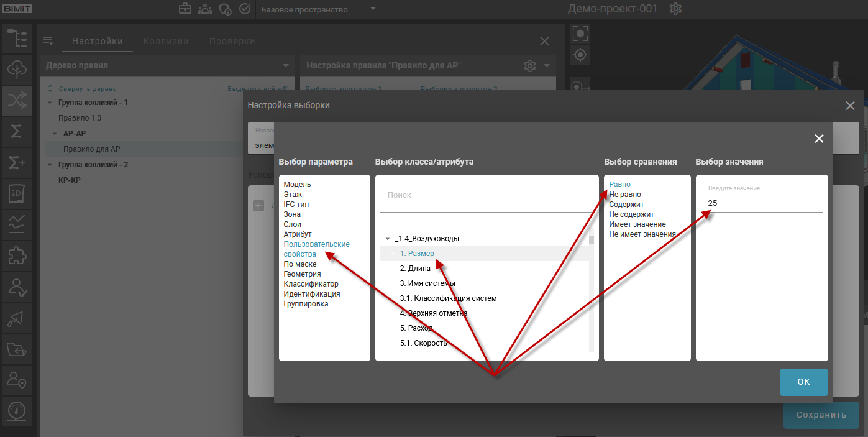Click the briefcase icon in top bar
Image resolution: width=868 pixels, height=437 pixels.
185,9
